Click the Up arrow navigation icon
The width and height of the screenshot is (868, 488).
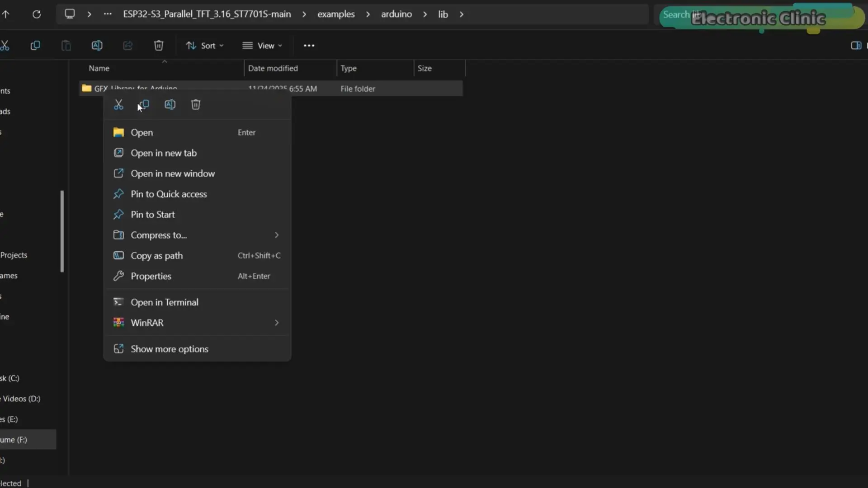[6, 14]
